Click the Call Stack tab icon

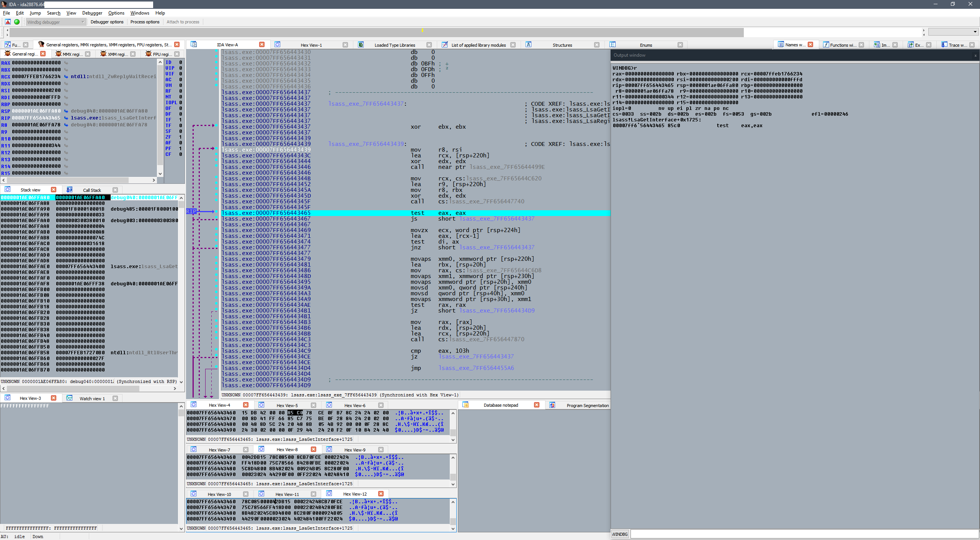click(69, 190)
